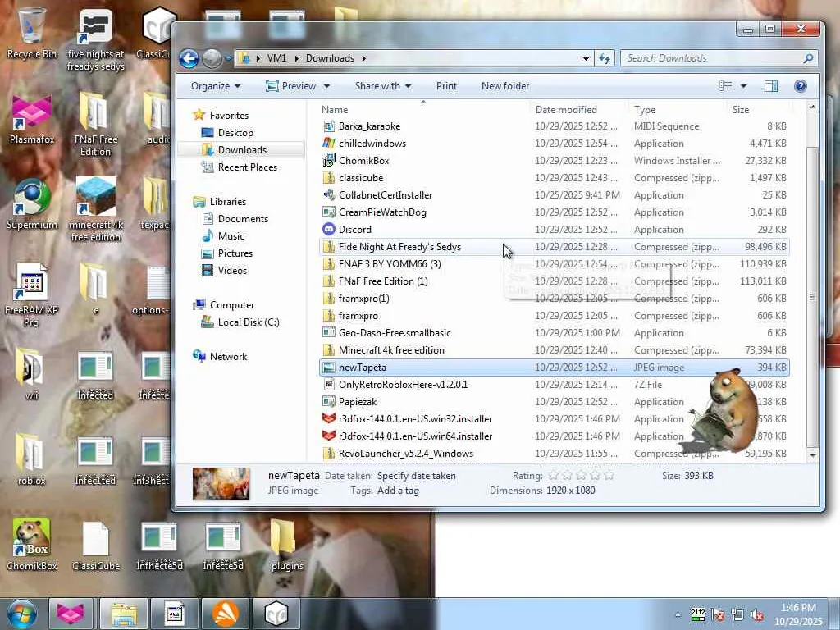Select ChomikBox desktop shortcut
The height and width of the screenshot is (630, 840).
32,545
